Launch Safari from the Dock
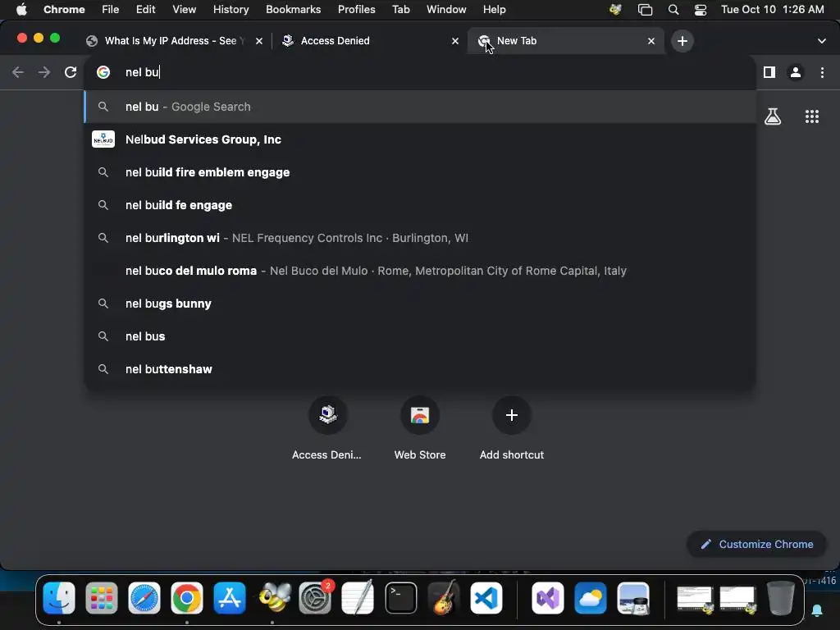This screenshot has width=840, height=630. click(144, 597)
